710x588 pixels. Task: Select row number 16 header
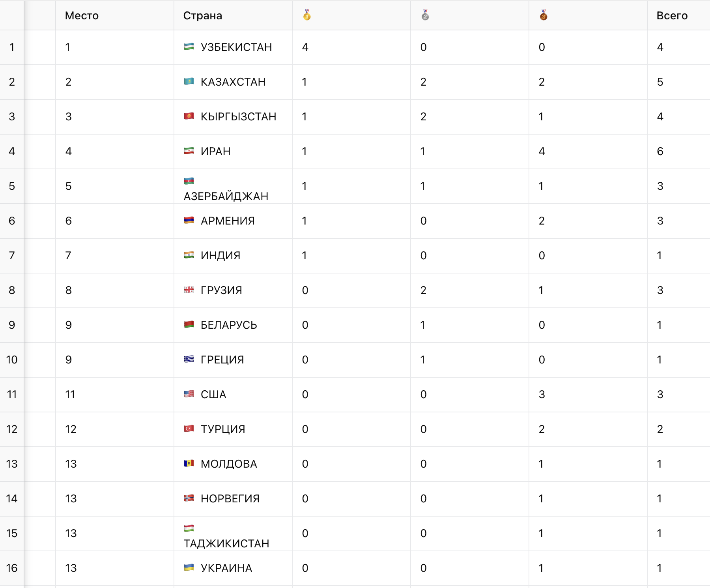[x=12, y=568]
